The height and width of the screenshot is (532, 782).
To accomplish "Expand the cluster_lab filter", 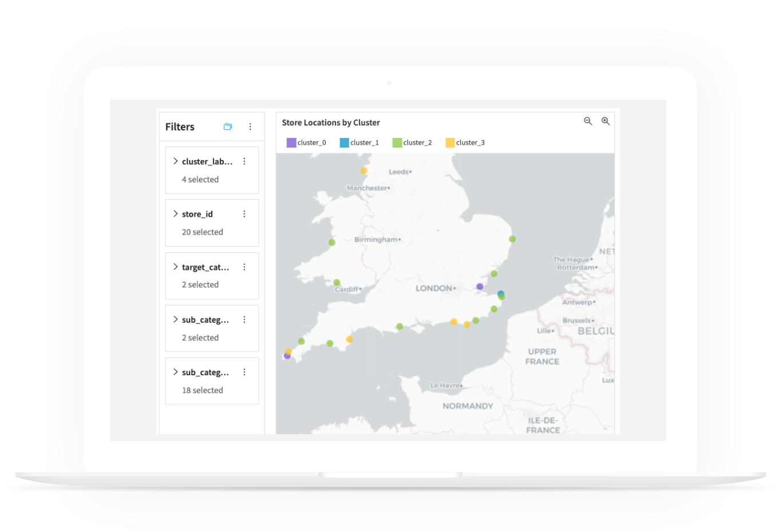I will coord(175,161).
